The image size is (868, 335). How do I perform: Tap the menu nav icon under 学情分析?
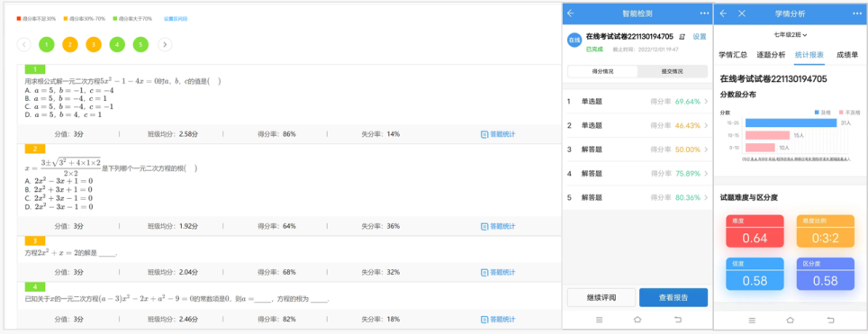[752, 320]
